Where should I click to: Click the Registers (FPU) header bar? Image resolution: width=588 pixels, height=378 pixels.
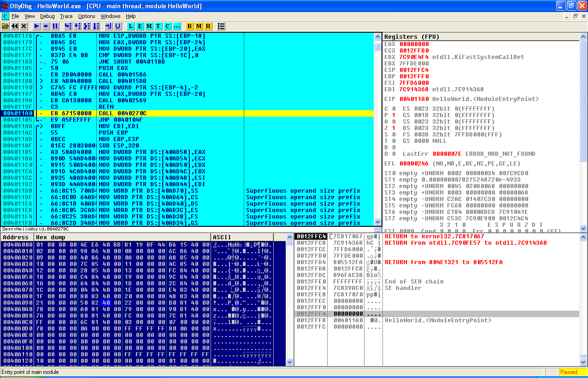coord(481,36)
